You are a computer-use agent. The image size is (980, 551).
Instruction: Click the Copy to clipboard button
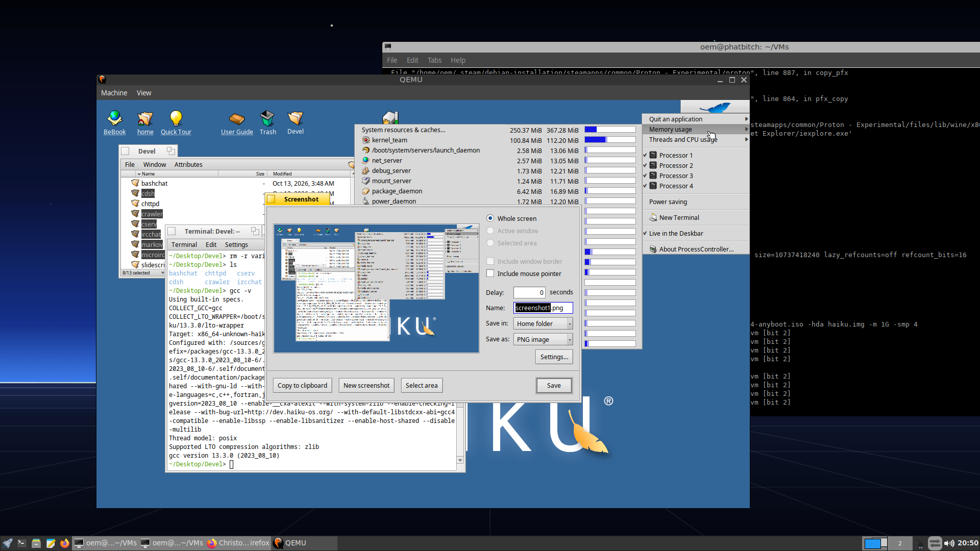pos(302,385)
